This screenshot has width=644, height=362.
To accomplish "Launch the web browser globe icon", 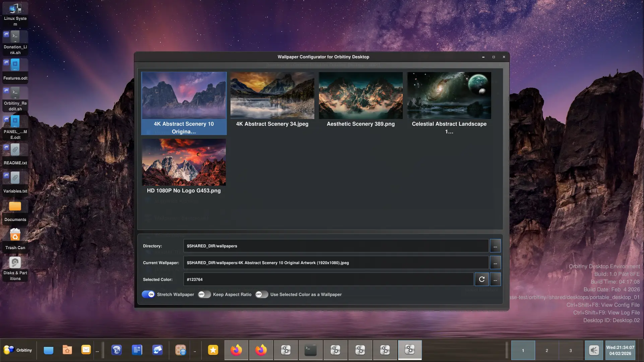I will point(116,350).
